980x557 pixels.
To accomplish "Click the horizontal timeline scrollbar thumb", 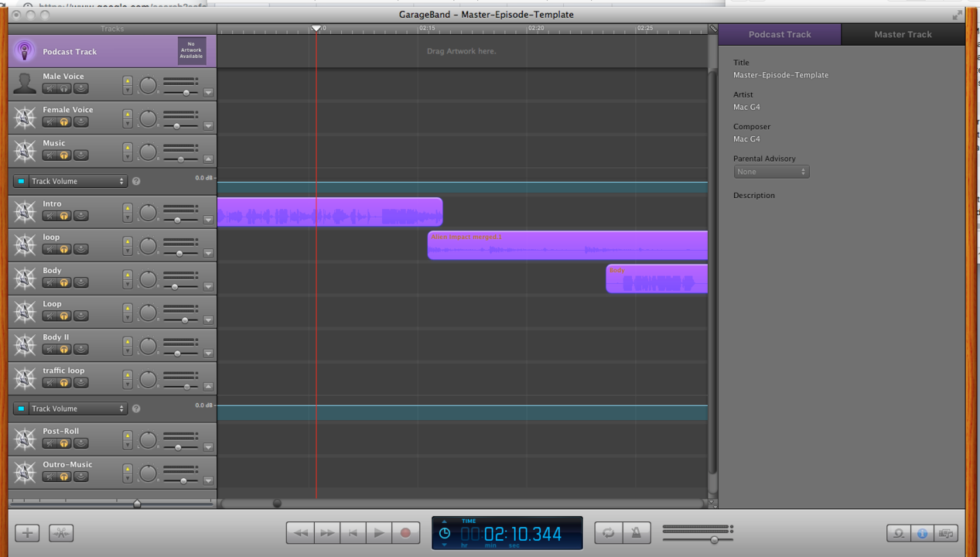I will point(277,504).
